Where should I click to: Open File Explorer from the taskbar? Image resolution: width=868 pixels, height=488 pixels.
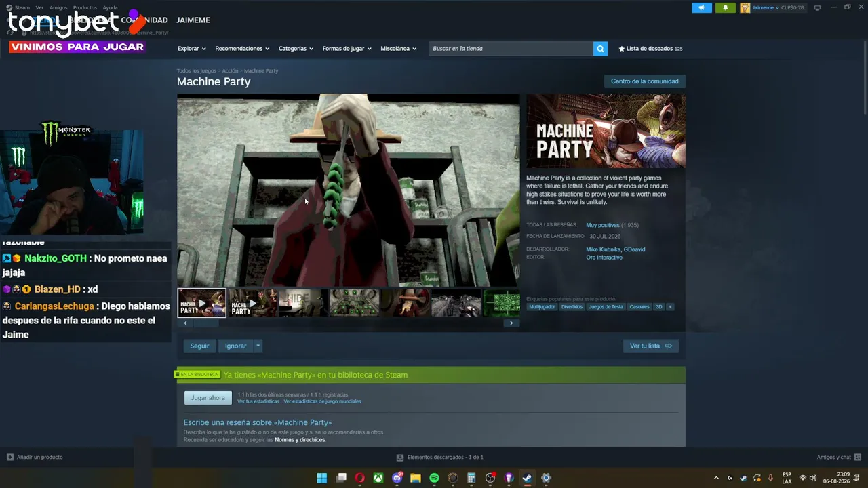click(x=416, y=478)
